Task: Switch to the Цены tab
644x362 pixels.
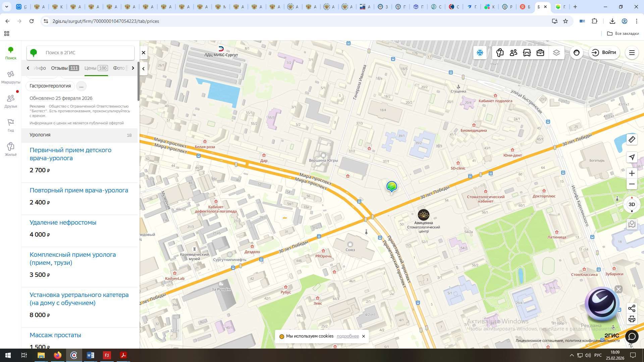Action: point(96,68)
